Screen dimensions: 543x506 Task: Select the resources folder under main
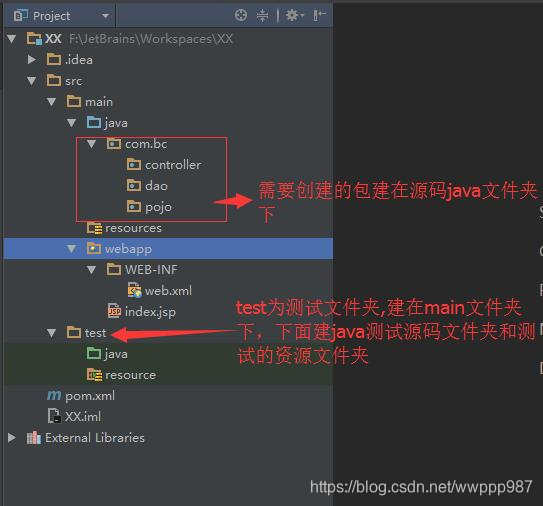coord(124,228)
